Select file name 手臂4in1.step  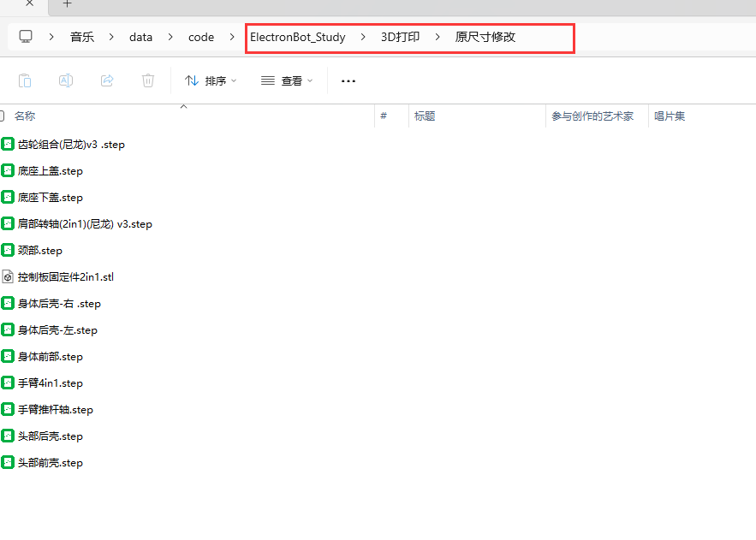coord(51,383)
